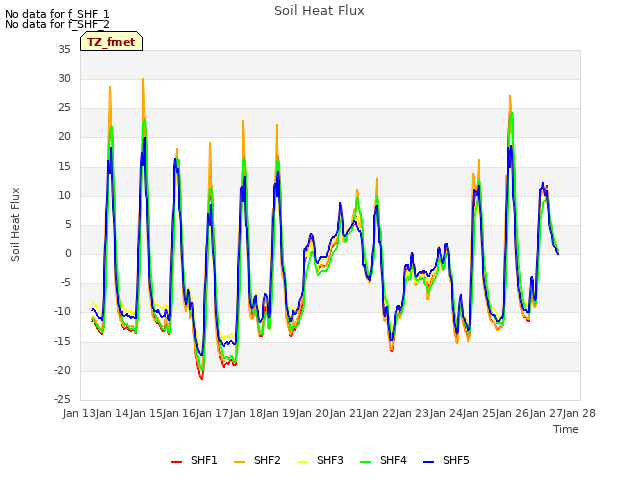Viewport: 640px width, 480px height.
Task: Click the TZ_fmet annotation label
Action: 111,42
